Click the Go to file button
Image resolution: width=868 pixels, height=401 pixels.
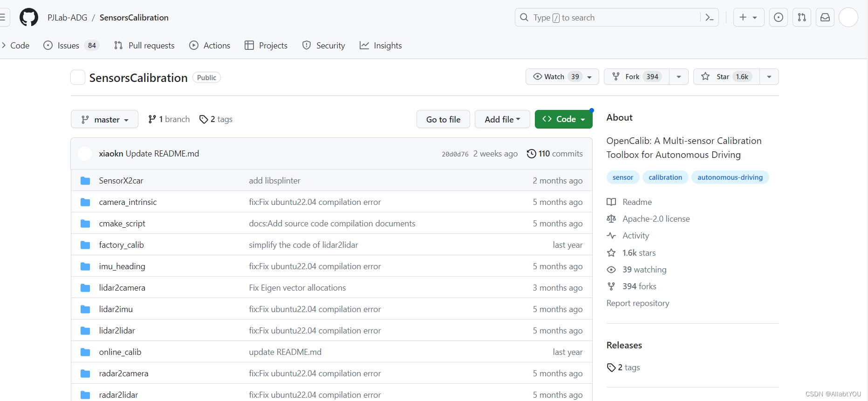point(443,119)
